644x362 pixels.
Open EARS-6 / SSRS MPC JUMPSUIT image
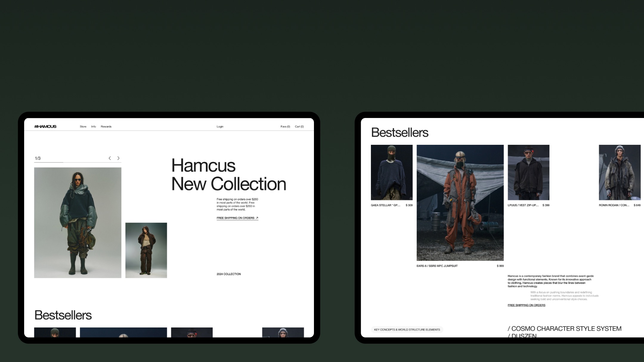point(460,203)
